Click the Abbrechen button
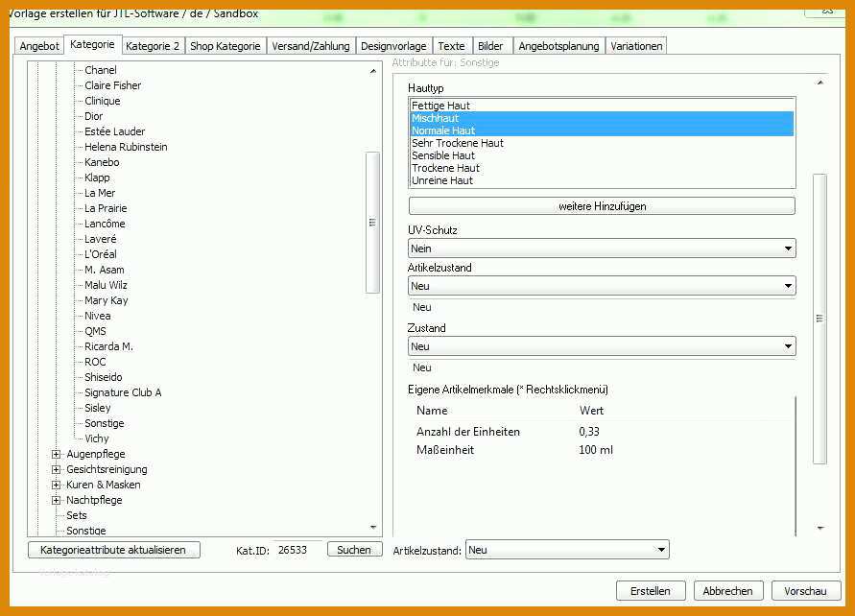855x616 pixels. tap(727, 591)
